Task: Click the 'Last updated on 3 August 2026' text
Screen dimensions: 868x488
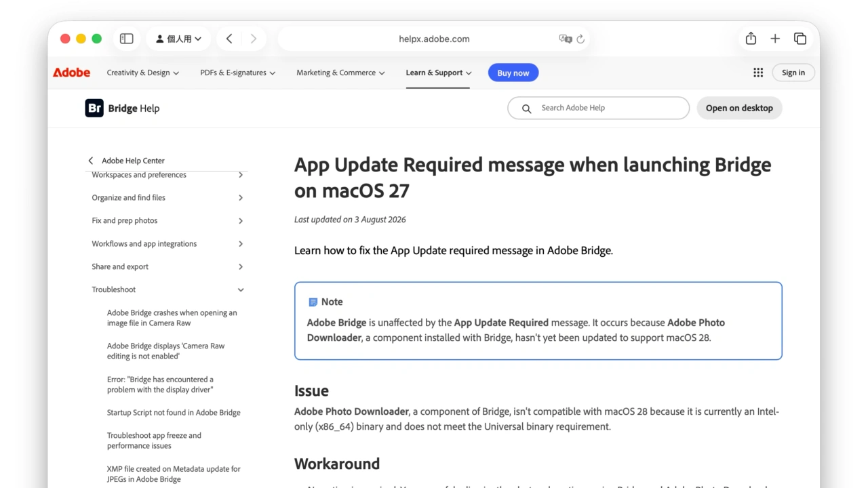Action: (x=350, y=220)
